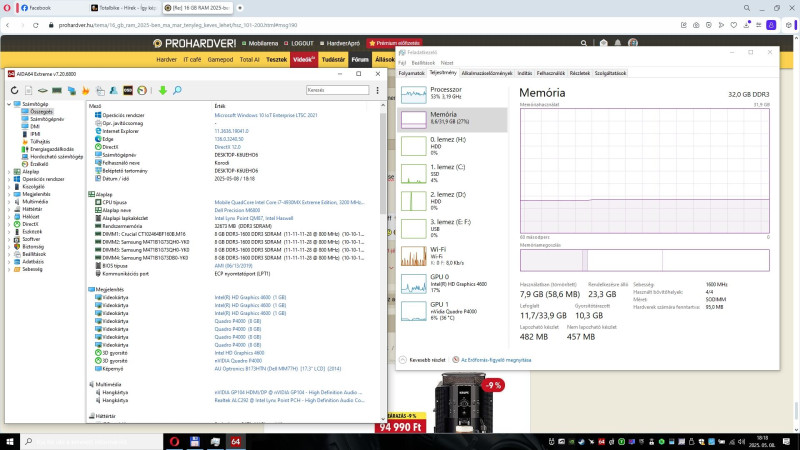Switch to the Szolgáltatások tab
This screenshot has height=450, width=800.
point(610,73)
